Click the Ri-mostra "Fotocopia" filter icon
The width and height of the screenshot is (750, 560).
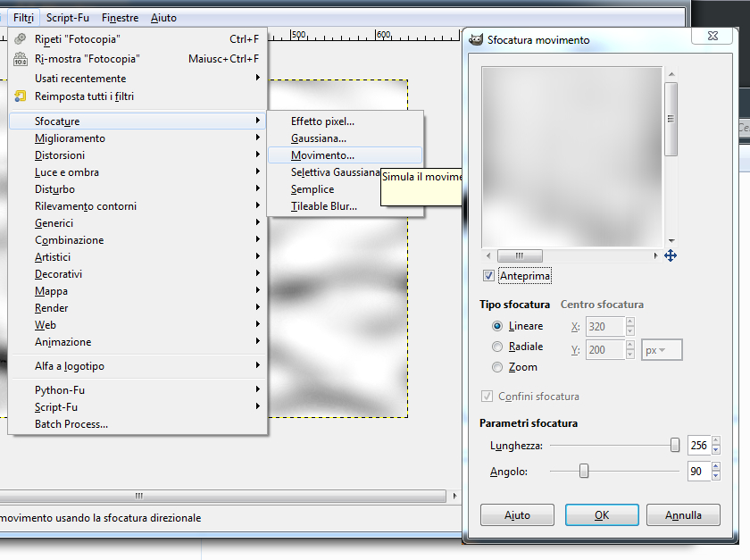20,59
